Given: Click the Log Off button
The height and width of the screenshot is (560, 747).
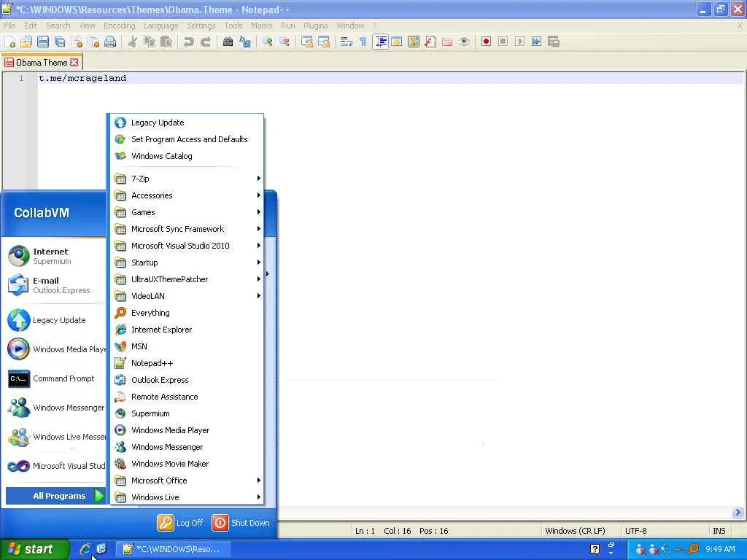Looking at the screenshot, I should [180, 522].
